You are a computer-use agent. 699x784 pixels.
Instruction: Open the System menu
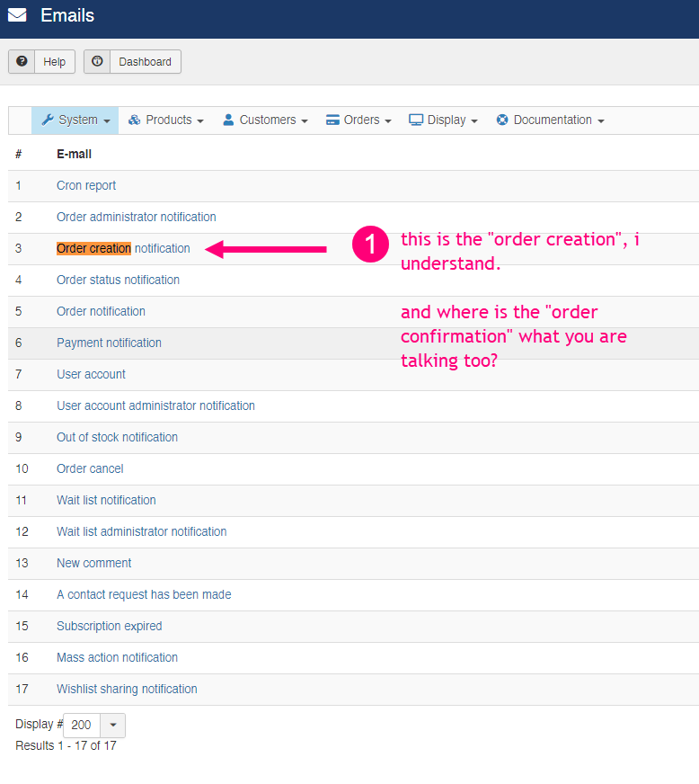[x=75, y=120]
